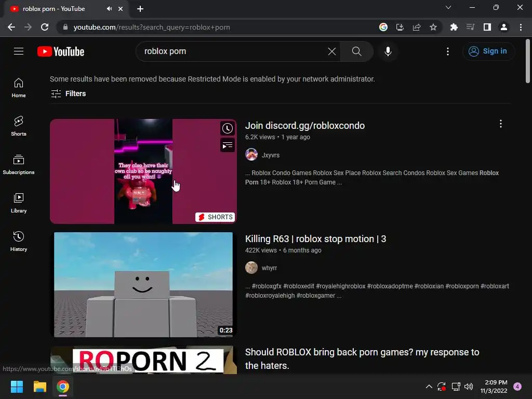The width and height of the screenshot is (532, 399).
Task: Open the Home section in the sidebar
Action: click(x=19, y=88)
